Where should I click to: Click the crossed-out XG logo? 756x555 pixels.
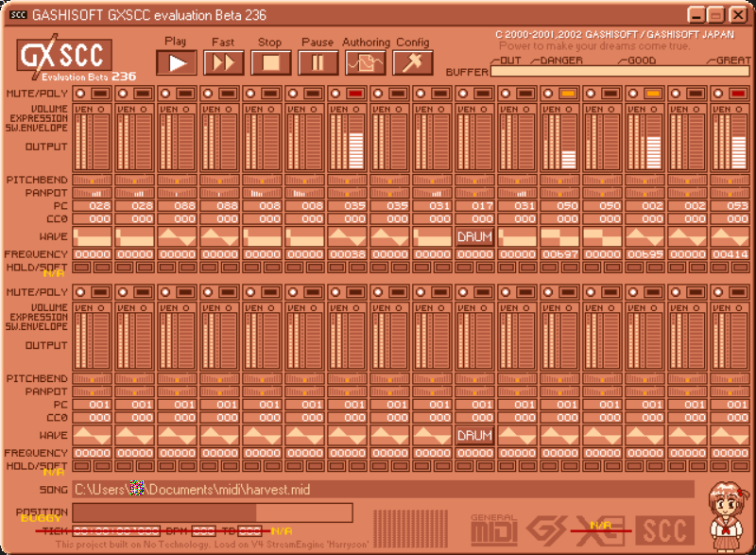click(x=601, y=530)
